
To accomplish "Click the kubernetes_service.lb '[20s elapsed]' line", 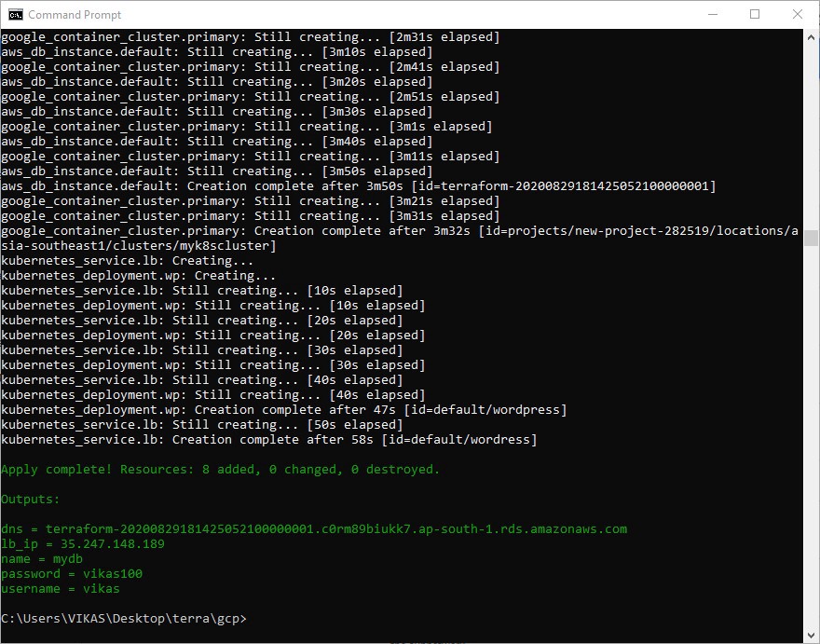I will 202,321.
